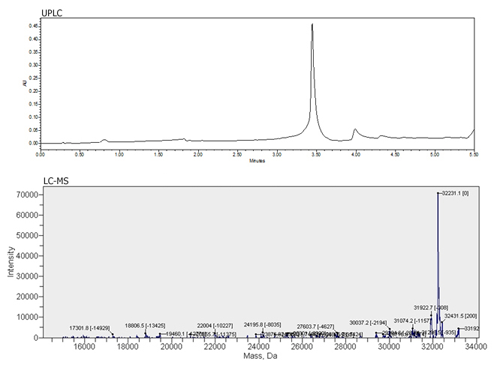500x366 pixels.
Task: Click the 26000 mass axis tick label
Action: pos(302,346)
